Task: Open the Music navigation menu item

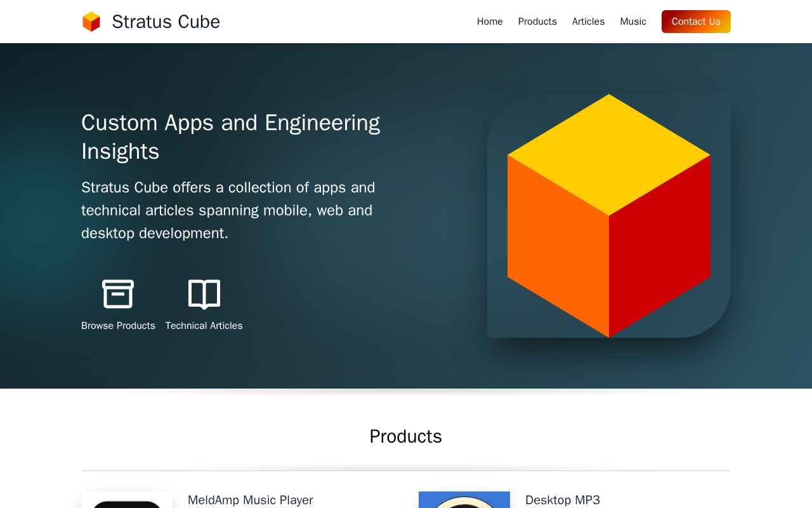Action: point(633,22)
